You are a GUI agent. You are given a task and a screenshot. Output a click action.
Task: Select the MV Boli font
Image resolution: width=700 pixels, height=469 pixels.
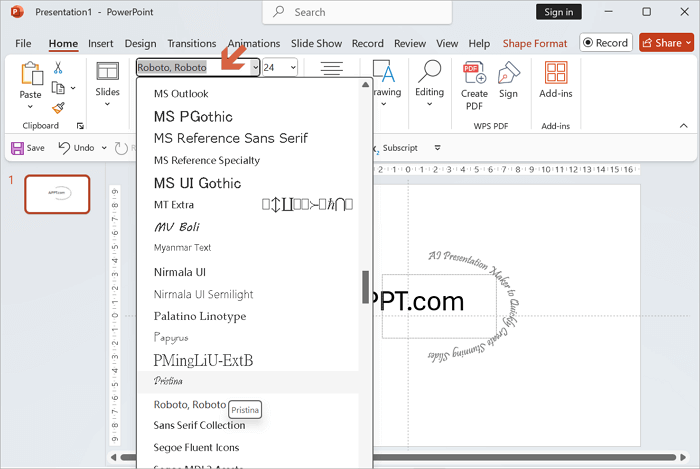[x=248, y=227]
